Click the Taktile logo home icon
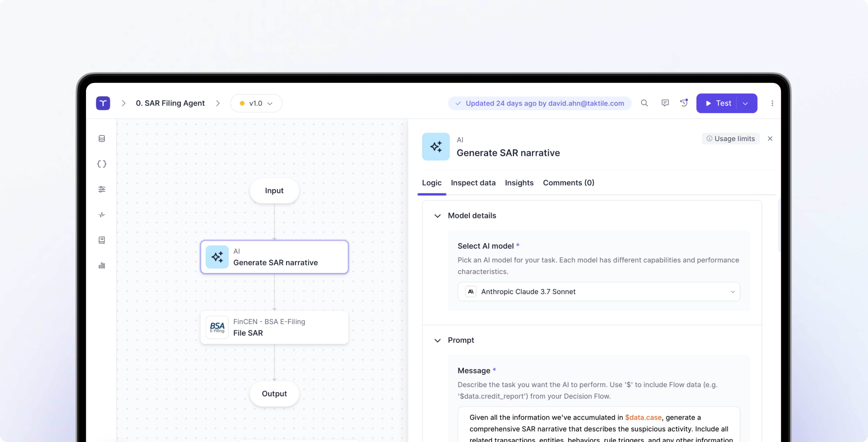Viewport: 868px width, 442px height. coord(103,103)
